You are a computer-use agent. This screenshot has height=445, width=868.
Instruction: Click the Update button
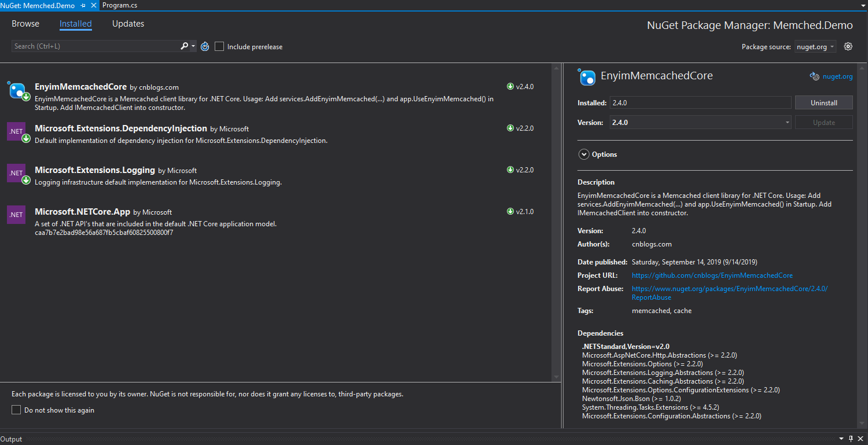coord(824,123)
